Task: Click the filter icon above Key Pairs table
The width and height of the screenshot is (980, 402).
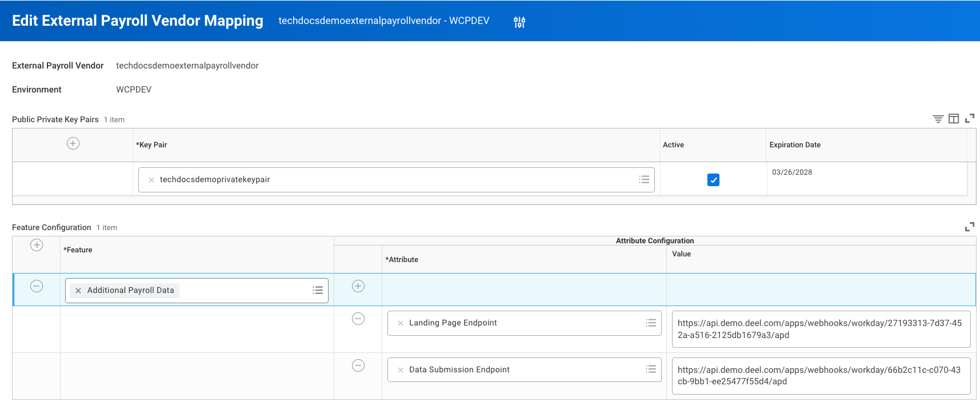Action: click(x=938, y=119)
